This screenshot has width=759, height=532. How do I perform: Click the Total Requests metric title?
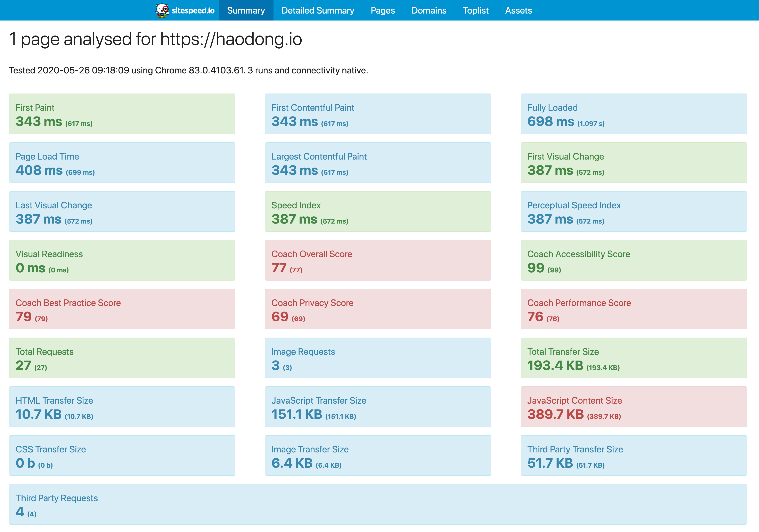44,352
